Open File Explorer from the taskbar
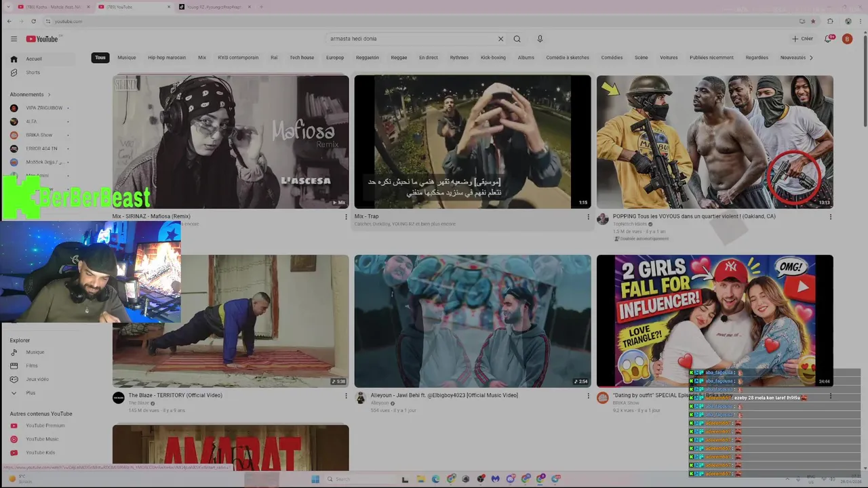Image resolution: width=868 pixels, height=488 pixels. click(420, 479)
